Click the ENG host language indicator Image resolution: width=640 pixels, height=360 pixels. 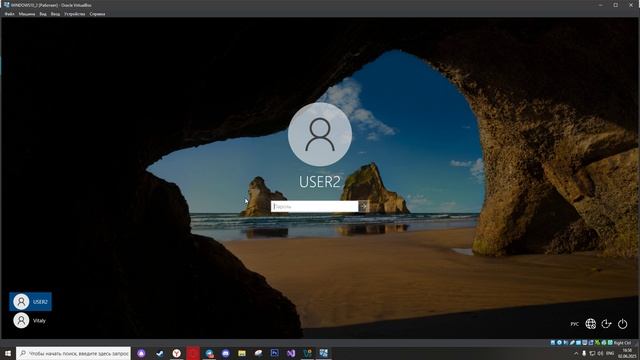(x=610, y=353)
